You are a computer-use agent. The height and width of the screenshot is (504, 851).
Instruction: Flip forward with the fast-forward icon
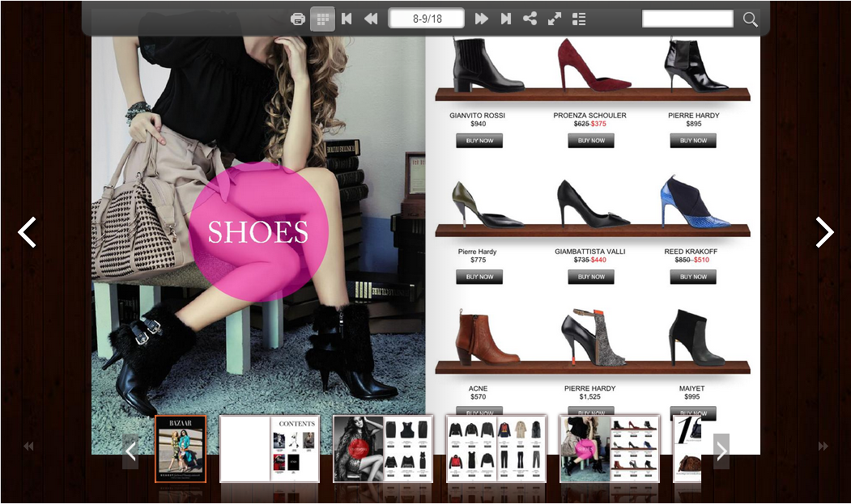click(x=481, y=18)
